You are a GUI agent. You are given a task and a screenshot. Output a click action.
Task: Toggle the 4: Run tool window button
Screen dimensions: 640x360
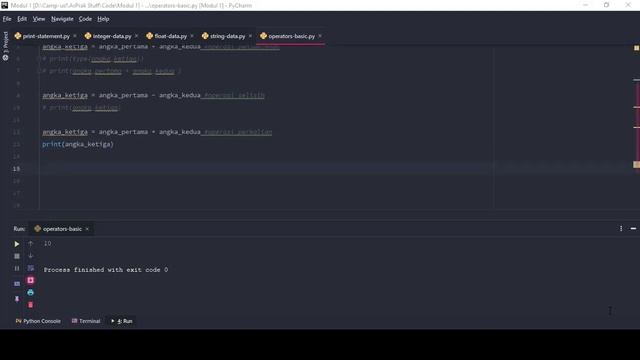point(122,321)
